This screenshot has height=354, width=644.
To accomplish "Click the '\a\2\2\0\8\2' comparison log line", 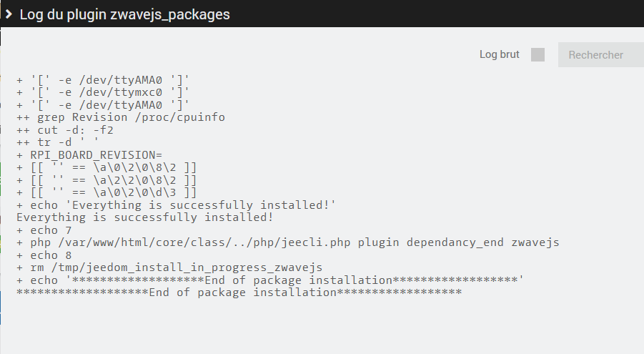I will pyautogui.click(x=106, y=180).
